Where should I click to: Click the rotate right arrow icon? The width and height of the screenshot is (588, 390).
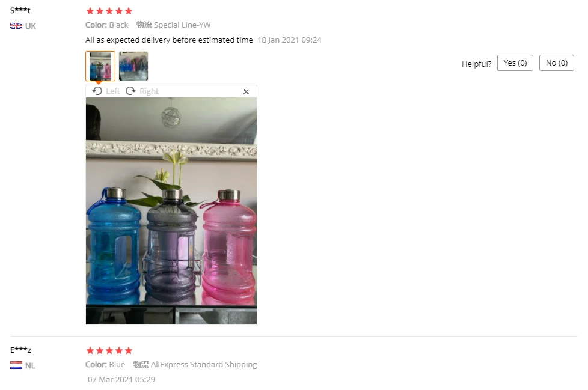coord(130,91)
